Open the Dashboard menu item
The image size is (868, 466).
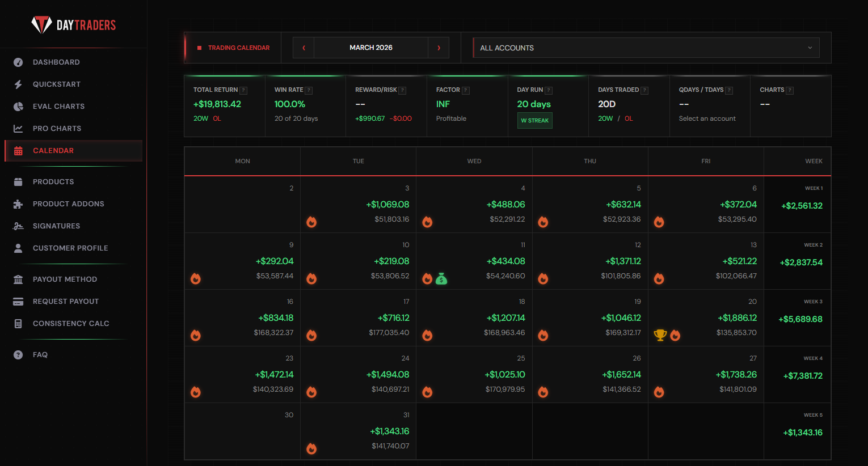74,62
